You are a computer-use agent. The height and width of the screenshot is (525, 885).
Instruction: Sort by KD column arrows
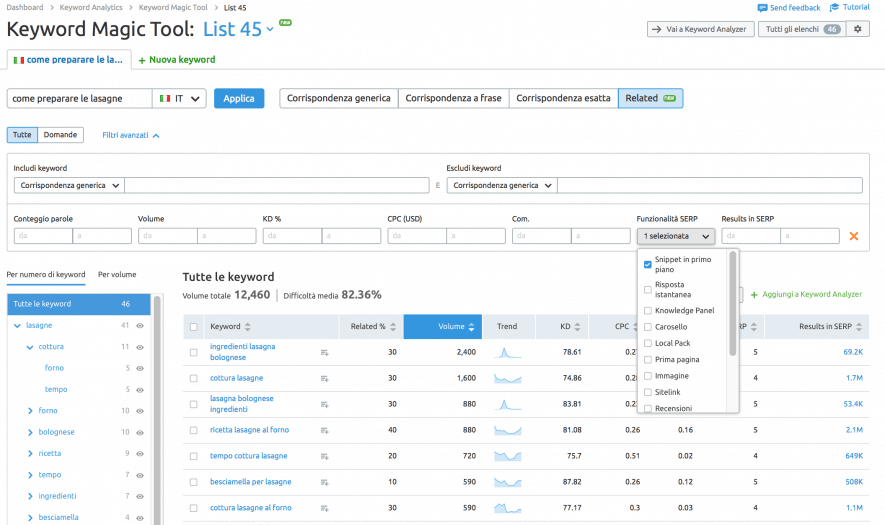click(x=577, y=327)
